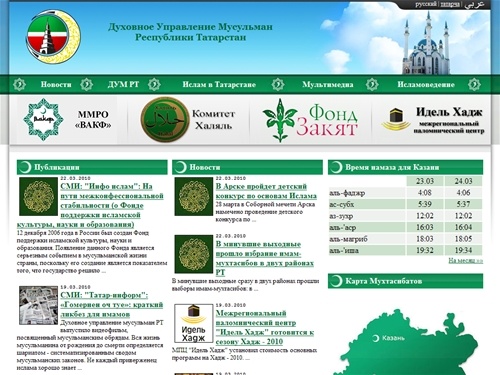Click the аз-зухр prayer row label
Screen dimensions: 500x375
341,216
